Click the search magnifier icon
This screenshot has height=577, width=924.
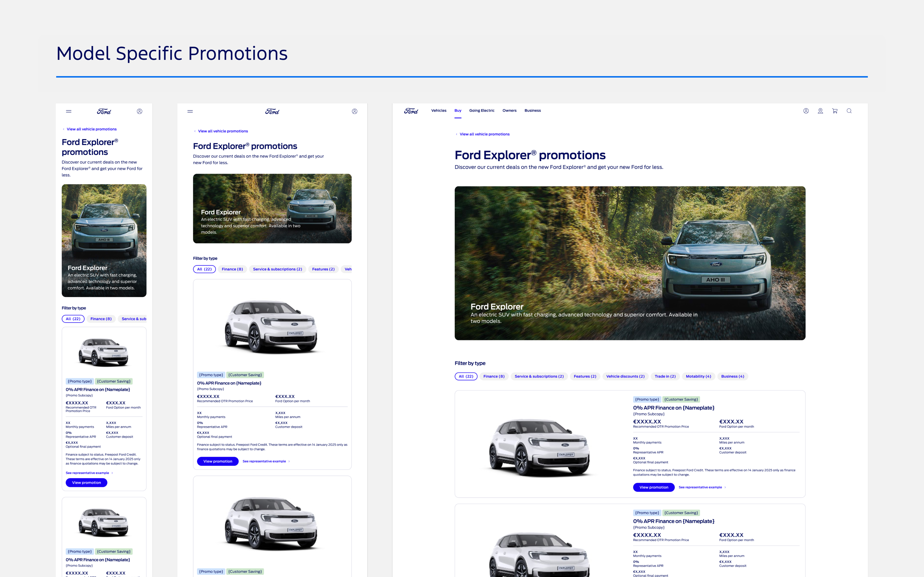point(849,111)
